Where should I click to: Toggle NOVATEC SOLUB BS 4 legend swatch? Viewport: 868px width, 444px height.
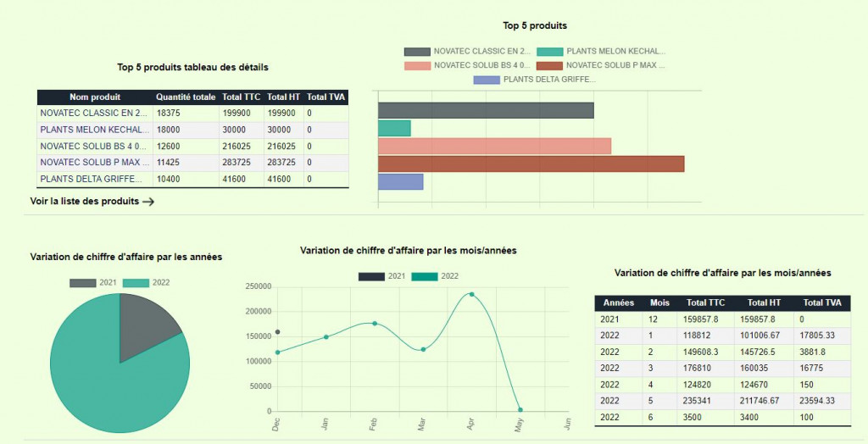(417, 66)
